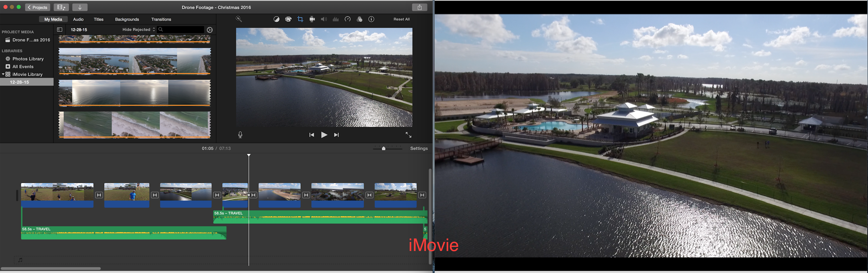Open the timeline Settings popover

[419, 148]
